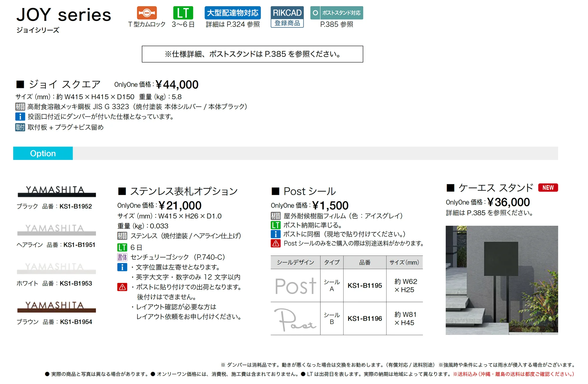Click the material icon beside 屋外耐候樹脂フィルム

point(276,216)
